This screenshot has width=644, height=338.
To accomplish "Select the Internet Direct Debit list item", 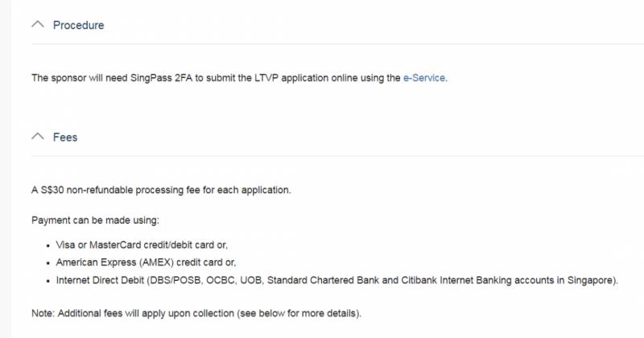I will click(336, 280).
